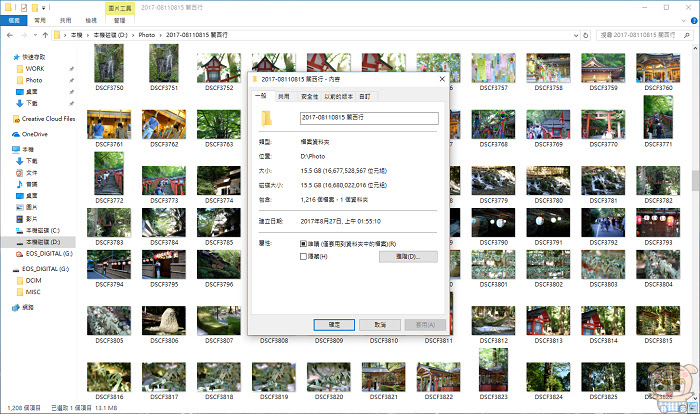Open the blue File menu tab
This screenshot has height=414, width=700.
14,20
